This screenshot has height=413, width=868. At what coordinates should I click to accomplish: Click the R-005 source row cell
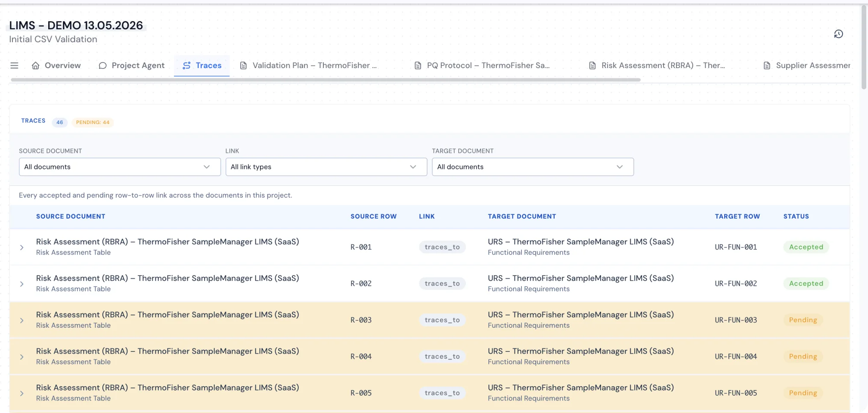click(361, 393)
